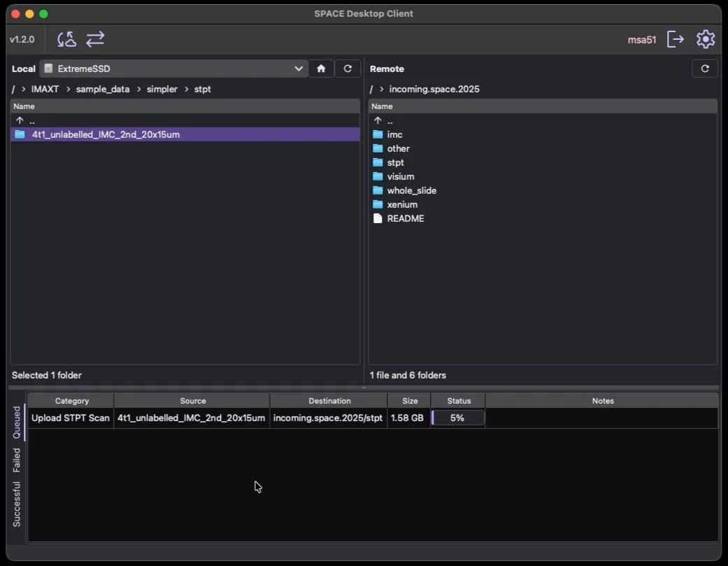The height and width of the screenshot is (566, 728).
Task: Click the 5% upload progress bar
Action: pyautogui.click(x=458, y=418)
